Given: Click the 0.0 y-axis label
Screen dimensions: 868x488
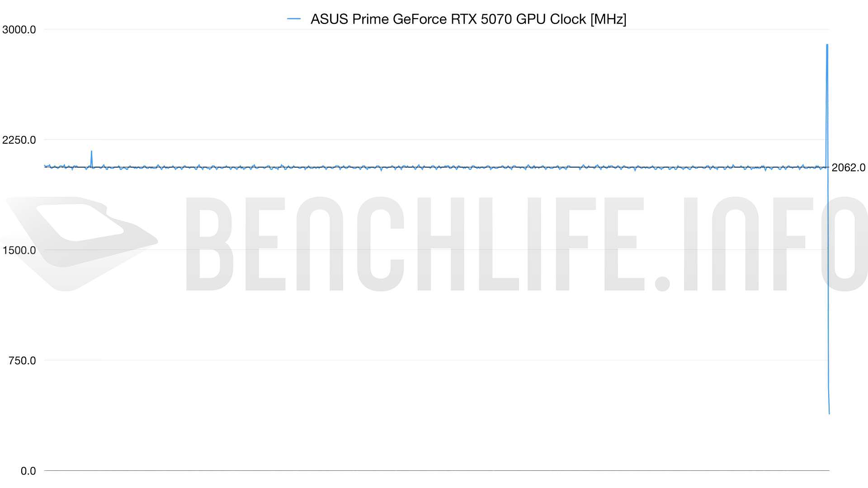Looking at the screenshot, I should (28, 471).
